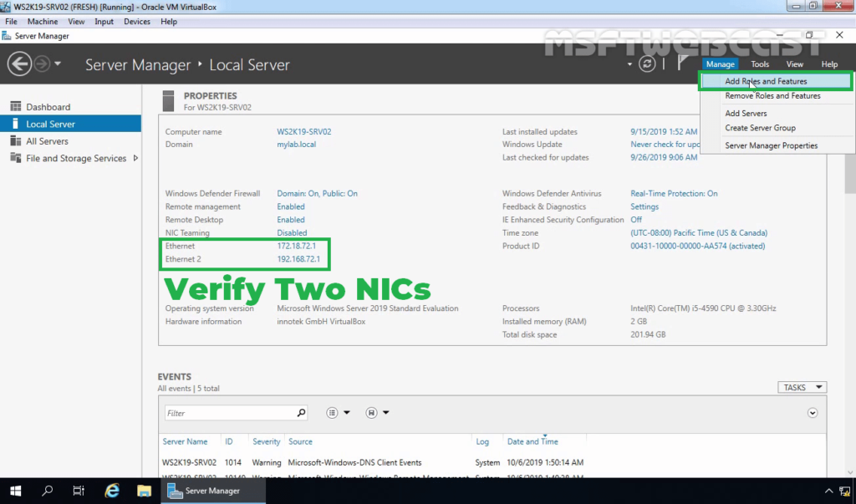Select Add Roles and Features
Image resolution: width=856 pixels, height=504 pixels.
(766, 81)
